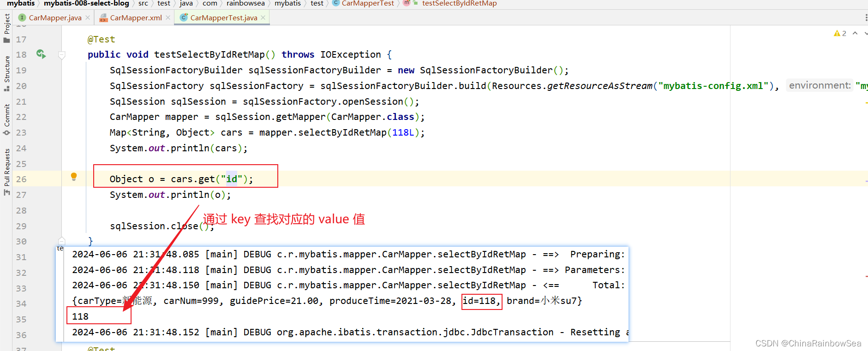Screen dimensions: 868x351
Task: Run test from line 18 gutter icon
Action: [41, 54]
